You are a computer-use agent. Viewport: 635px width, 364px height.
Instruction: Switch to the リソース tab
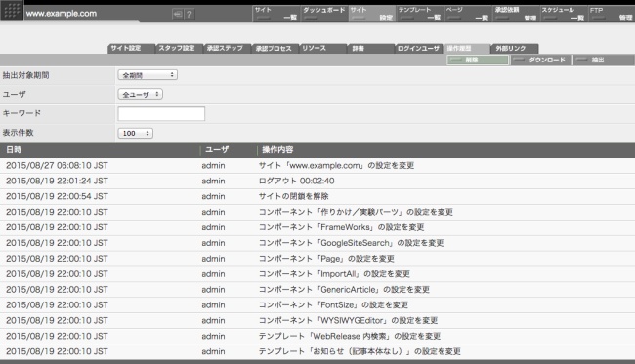pyautogui.click(x=322, y=48)
